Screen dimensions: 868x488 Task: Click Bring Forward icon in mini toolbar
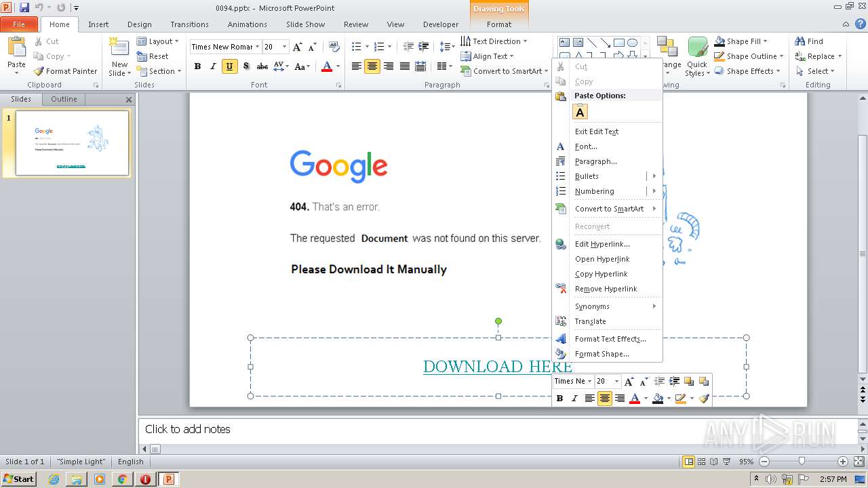pyautogui.click(x=689, y=381)
